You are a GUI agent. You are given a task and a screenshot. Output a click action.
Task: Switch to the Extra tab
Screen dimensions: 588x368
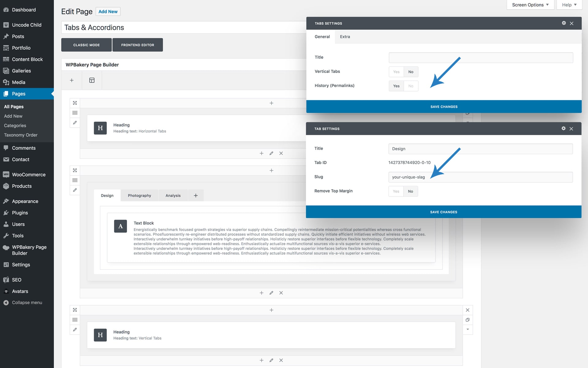coord(345,36)
